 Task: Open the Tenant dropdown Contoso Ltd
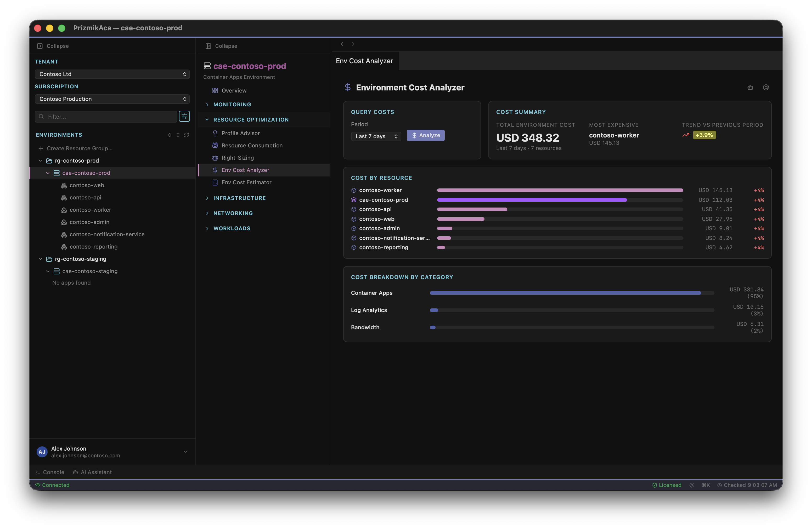(x=112, y=74)
